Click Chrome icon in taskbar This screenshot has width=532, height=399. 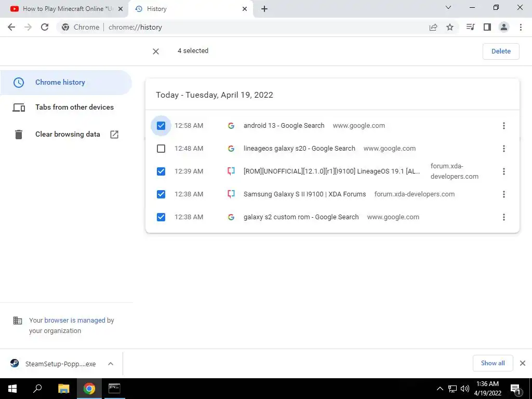[89, 389]
